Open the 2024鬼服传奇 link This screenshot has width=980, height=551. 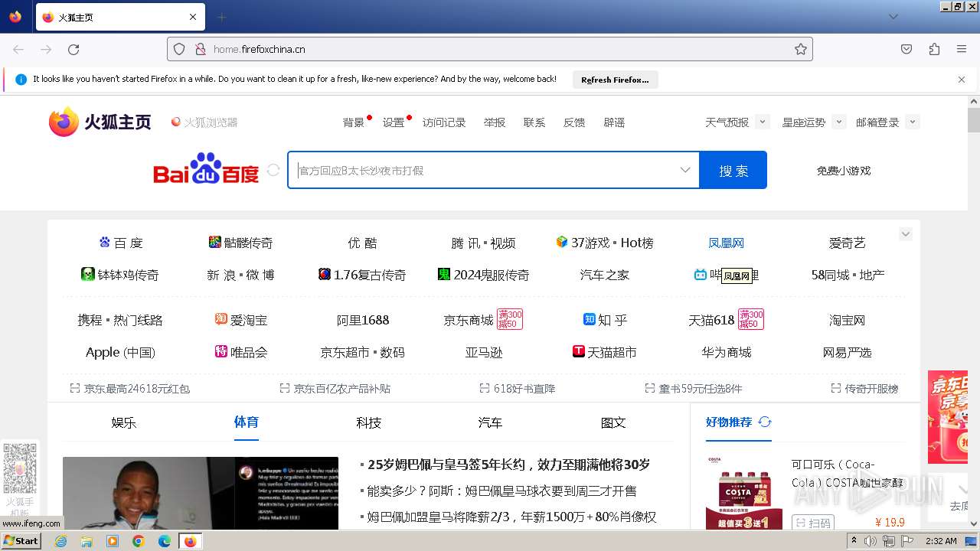(x=483, y=275)
